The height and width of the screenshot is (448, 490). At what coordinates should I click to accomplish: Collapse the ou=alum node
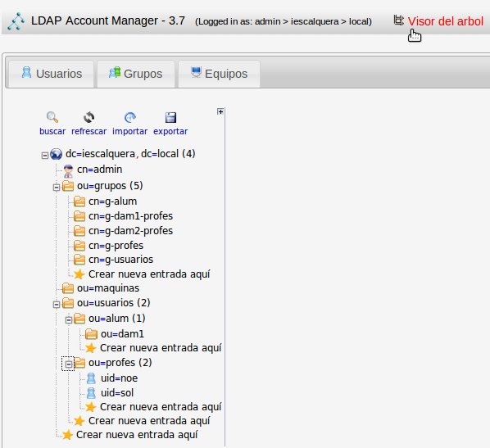69,320
